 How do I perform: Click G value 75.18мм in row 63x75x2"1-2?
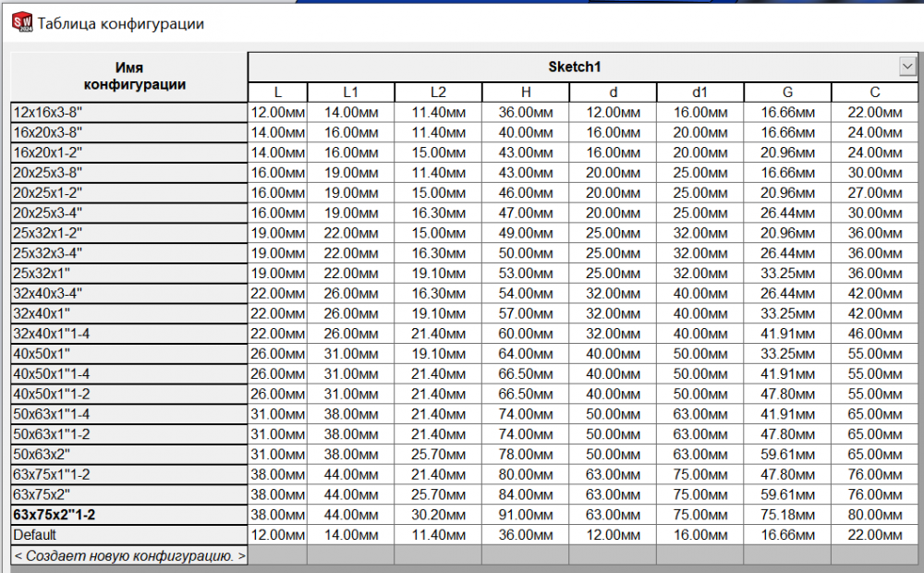point(787,515)
